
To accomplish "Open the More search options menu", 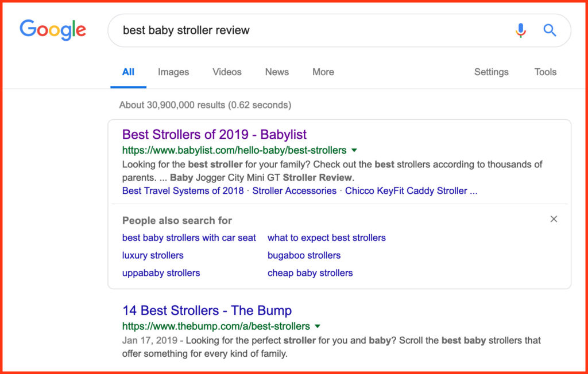I will [323, 72].
